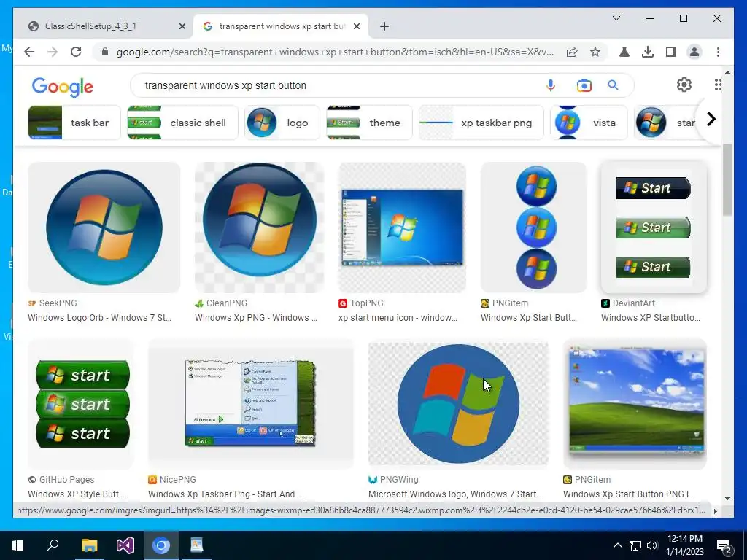Image resolution: width=747 pixels, height=560 pixels.
Task: Open a new browser tab
Action: click(384, 27)
